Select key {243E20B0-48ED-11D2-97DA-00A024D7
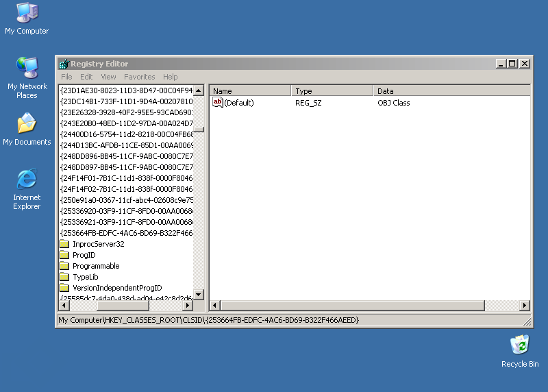The height and width of the screenshot is (392, 548). click(x=126, y=123)
